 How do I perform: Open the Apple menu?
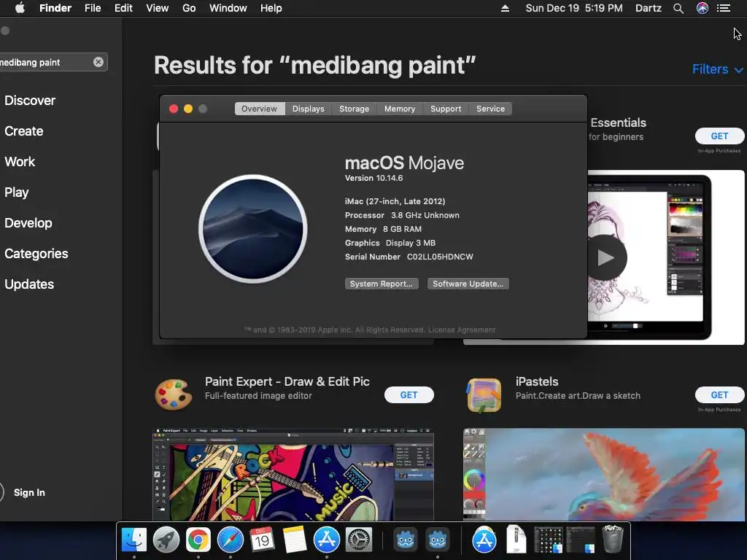(x=20, y=8)
